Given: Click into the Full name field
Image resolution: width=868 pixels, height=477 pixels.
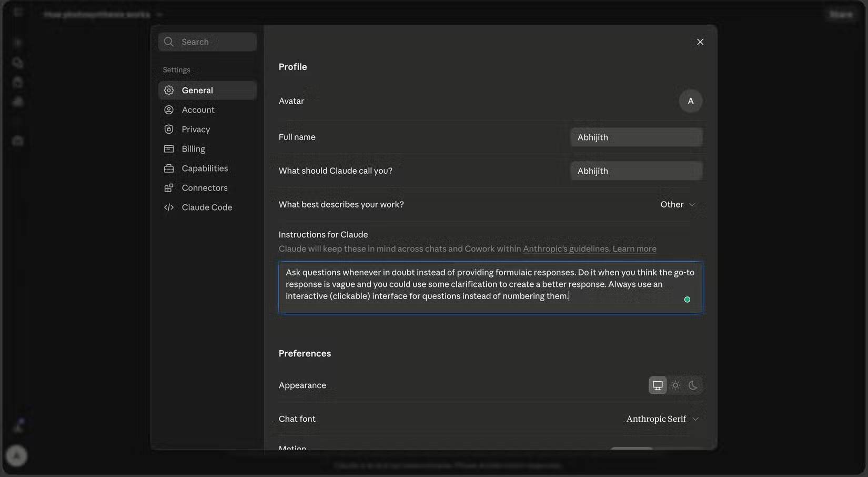Looking at the screenshot, I should [637, 137].
